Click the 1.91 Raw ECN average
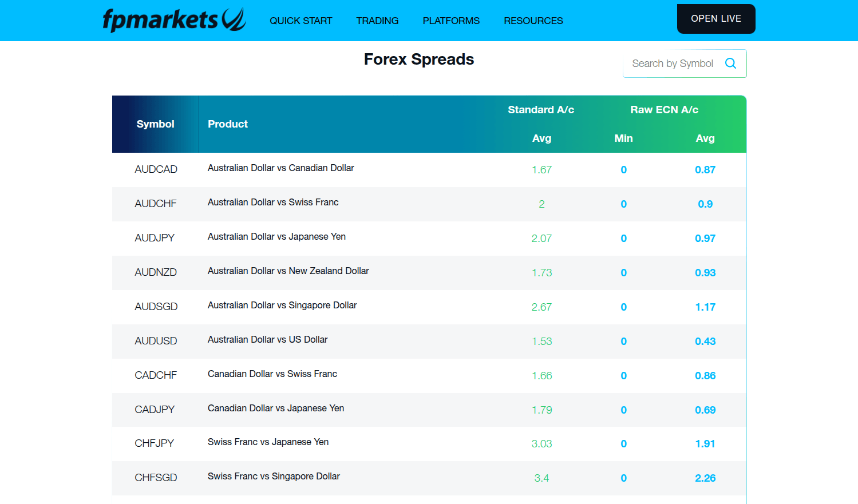Image resolution: width=858 pixels, height=504 pixels. click(705, 444)
